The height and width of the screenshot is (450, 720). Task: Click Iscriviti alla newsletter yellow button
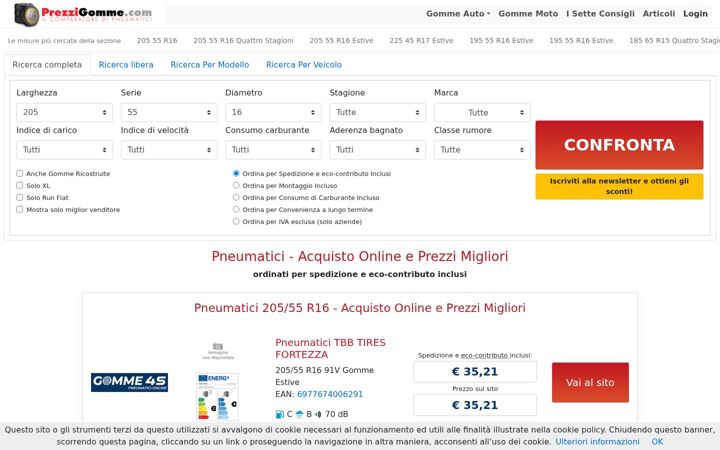pyautogui.click(x=619, y=186)
